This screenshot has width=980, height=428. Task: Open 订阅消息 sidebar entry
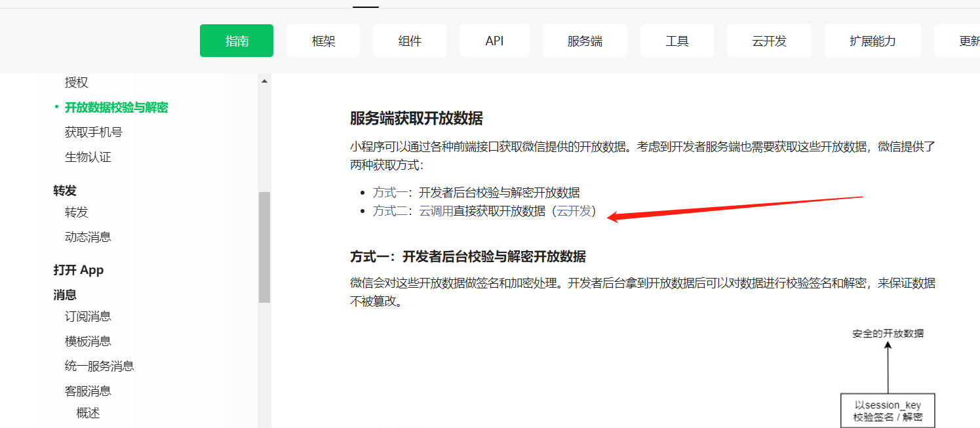click(88, 317)
